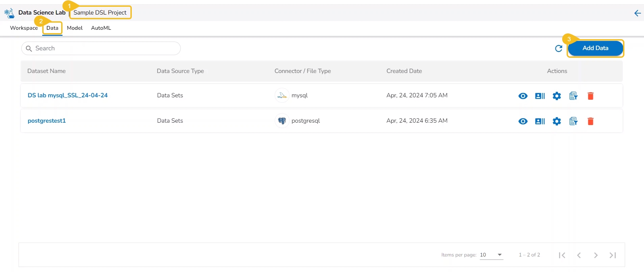Delete the postgrestest1 dataset
This screenshot has height=272, width=644.
[x=590, y=121]
